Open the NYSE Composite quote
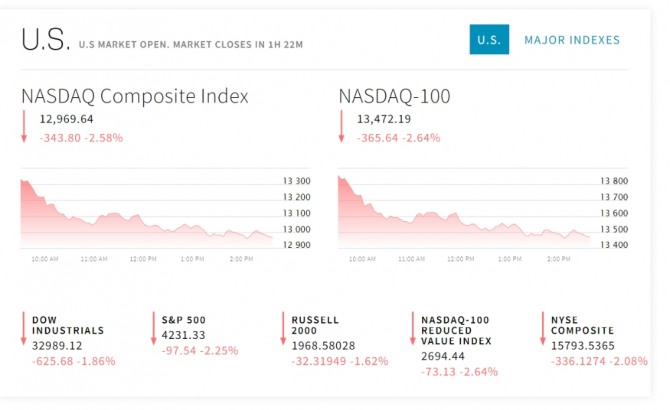This screenshot has height=410, width=670. [x=583, y=324]
